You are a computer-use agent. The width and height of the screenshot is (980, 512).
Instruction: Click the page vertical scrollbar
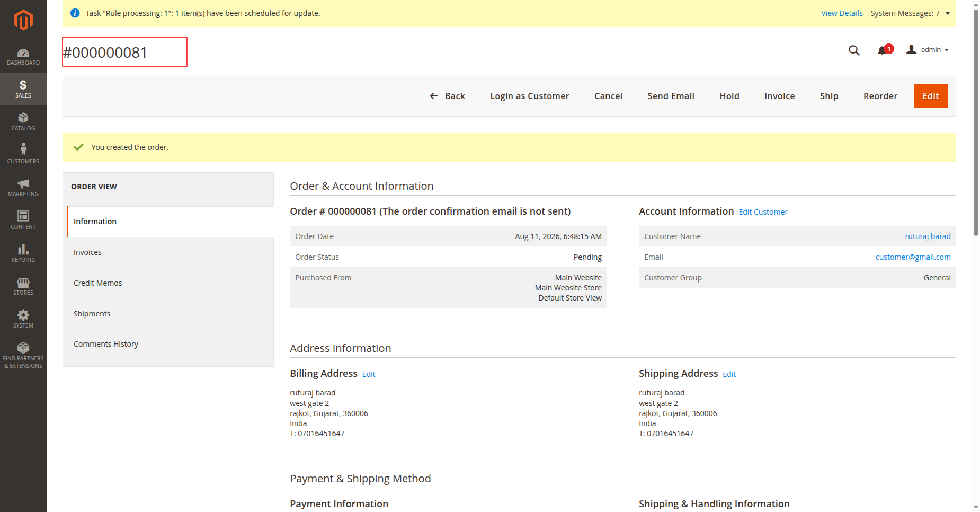tap(976, 122)
